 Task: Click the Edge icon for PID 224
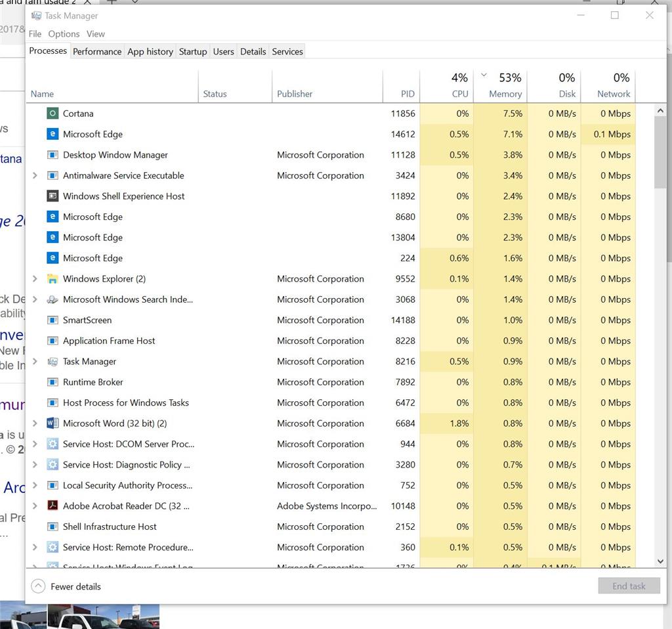pyautogui.click(x=52, y=258)
